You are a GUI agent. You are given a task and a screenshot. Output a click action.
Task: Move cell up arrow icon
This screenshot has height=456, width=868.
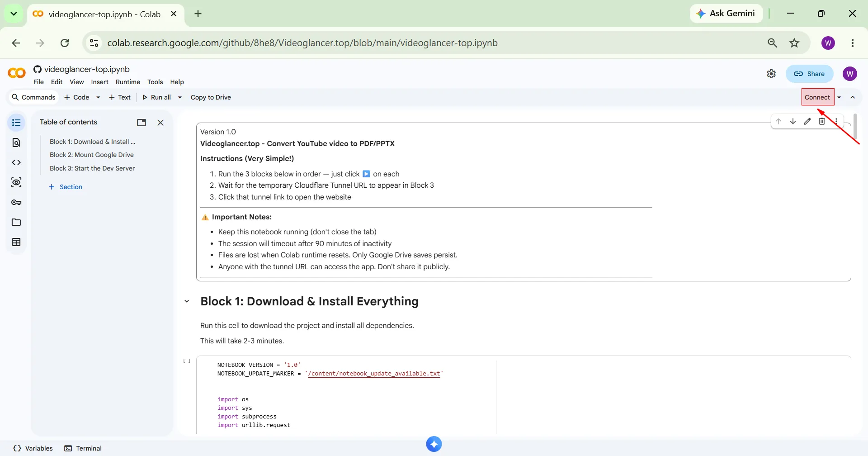click(778, 121)
